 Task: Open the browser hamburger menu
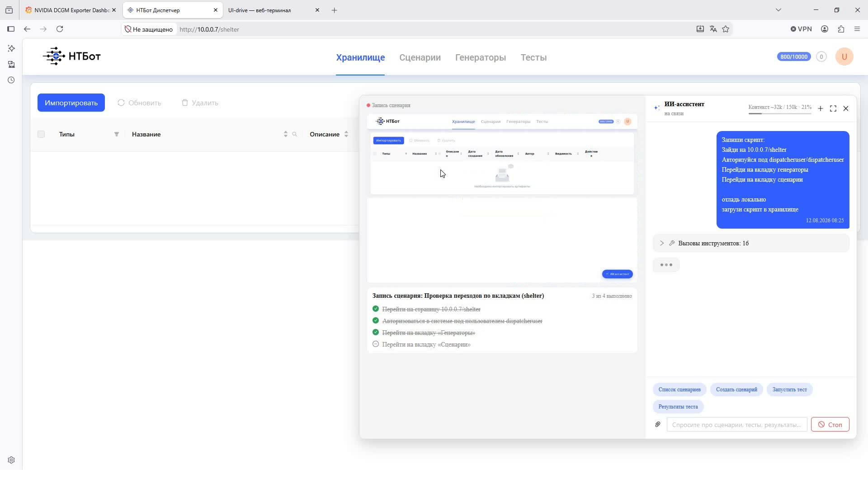pos(857,29)
